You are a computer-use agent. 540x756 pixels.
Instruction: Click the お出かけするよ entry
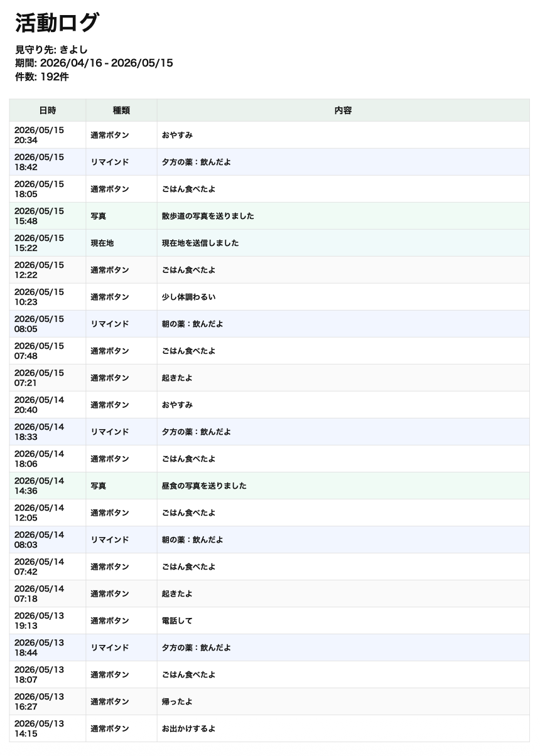point(189,728)
